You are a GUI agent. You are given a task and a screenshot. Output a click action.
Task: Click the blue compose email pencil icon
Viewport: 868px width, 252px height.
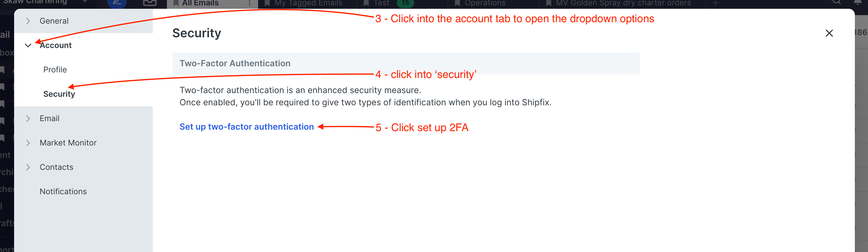117,3
